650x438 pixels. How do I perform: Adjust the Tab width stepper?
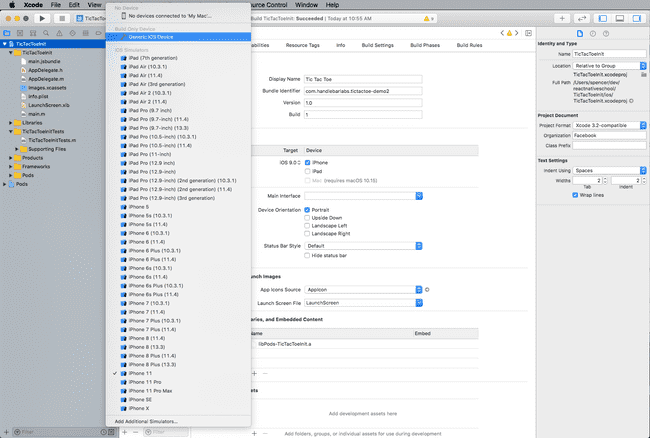click(x=605, y=180)
